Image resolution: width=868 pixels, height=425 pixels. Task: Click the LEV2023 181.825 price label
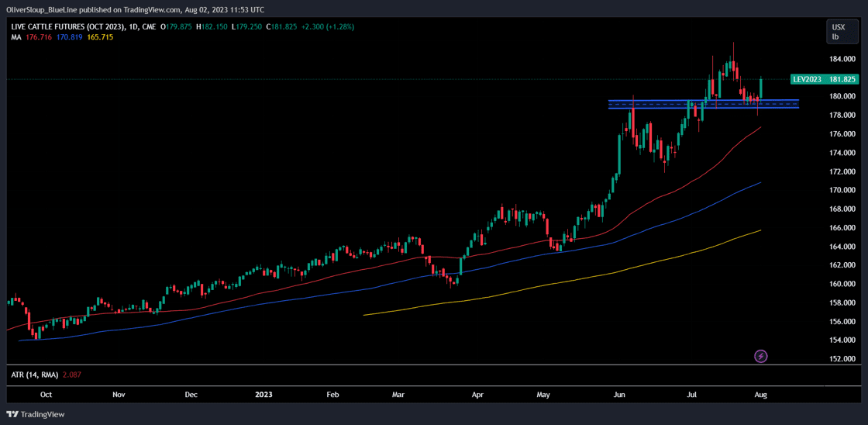[825, 79]
